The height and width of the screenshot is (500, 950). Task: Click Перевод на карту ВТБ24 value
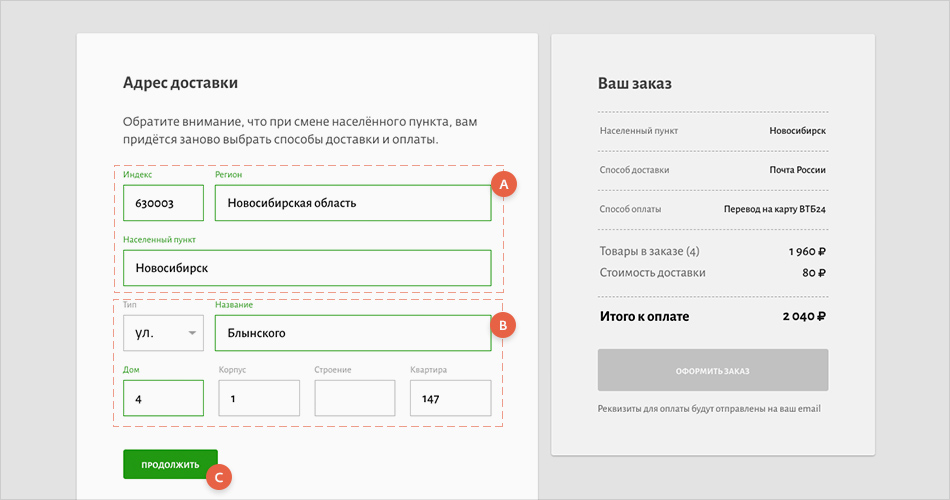pyautogui.click(x=774, y=209)
